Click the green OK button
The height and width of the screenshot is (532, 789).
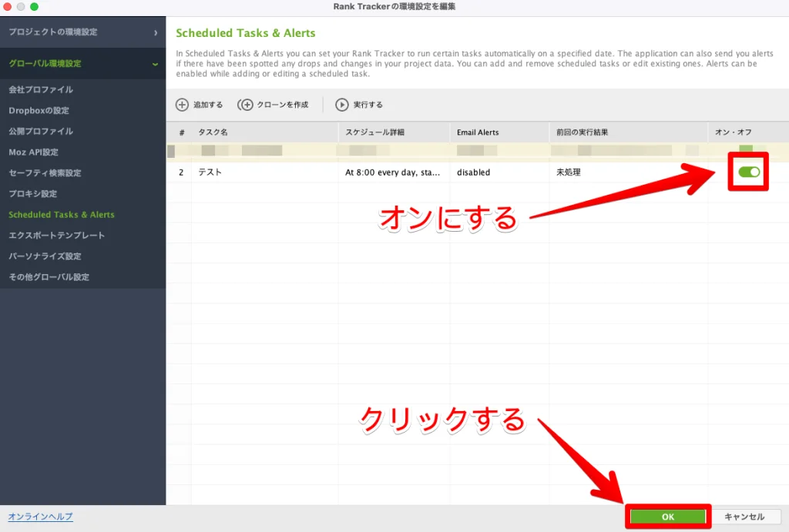point(668,517)
